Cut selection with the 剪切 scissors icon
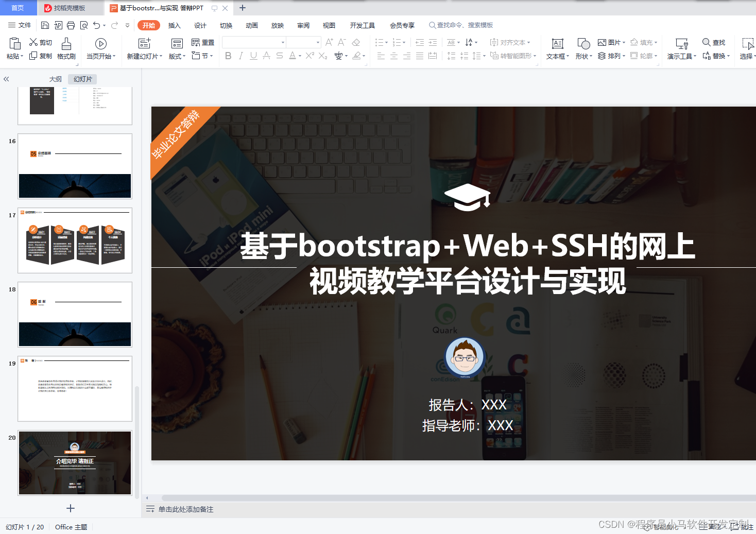The height and width of the screenshot is (534, 756). pyautogui.click(x=40, y=42)
